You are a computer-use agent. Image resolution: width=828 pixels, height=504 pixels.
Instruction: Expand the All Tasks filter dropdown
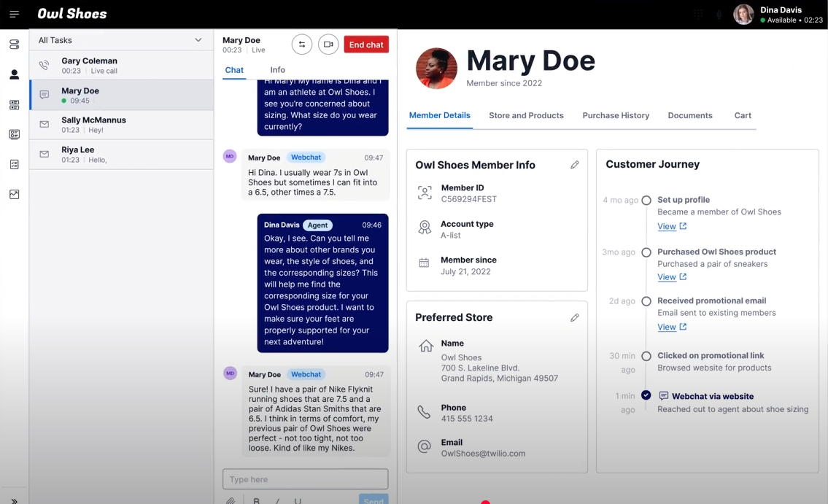pos(197,40)
